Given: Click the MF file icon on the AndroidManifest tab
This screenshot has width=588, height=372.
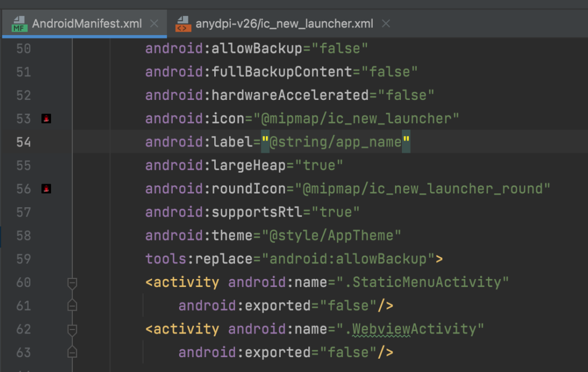Looking at the screenshot, I should [x=19, y=24].
